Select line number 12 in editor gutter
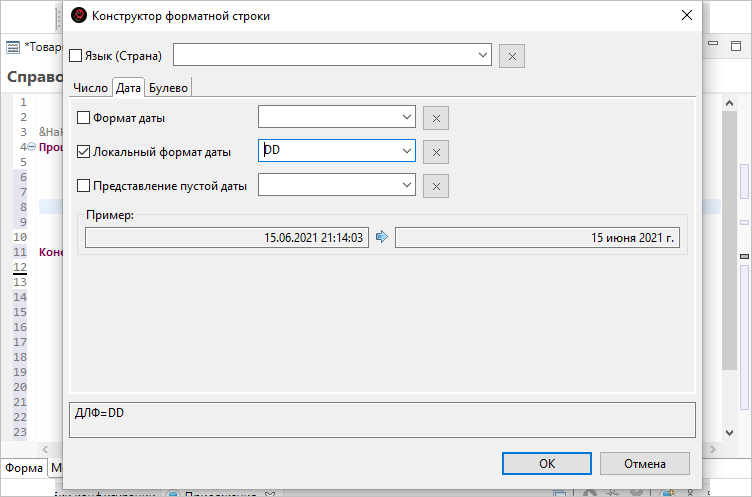752x497 pixels. pos(20,267)
